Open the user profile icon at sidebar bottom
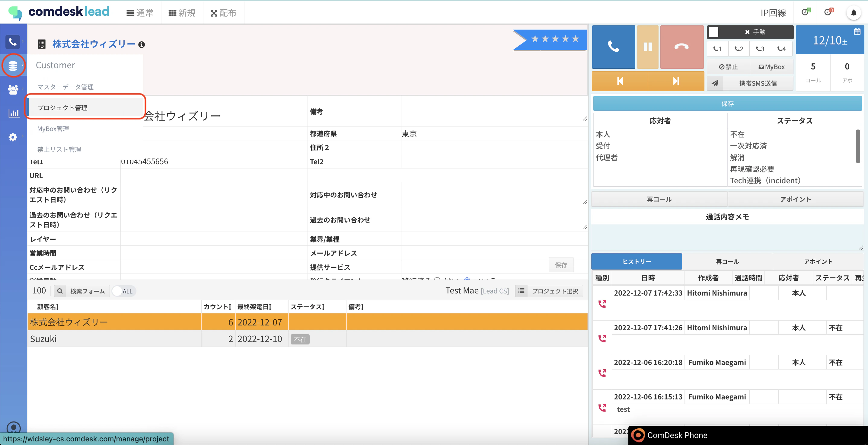Viewport: 868px width, 445px height. coord(14,427)
